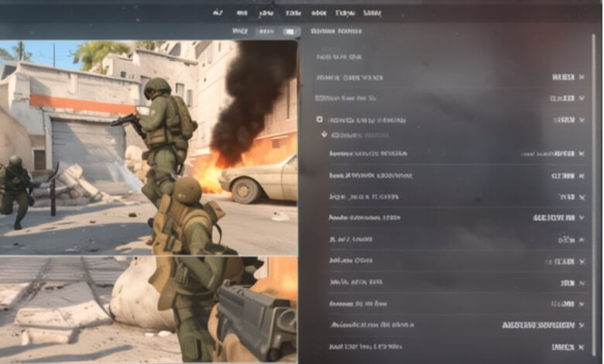604x364 pixels.
Task: Click the chevron on the second-to-last row with long value
Action: (x=582, y=325)
